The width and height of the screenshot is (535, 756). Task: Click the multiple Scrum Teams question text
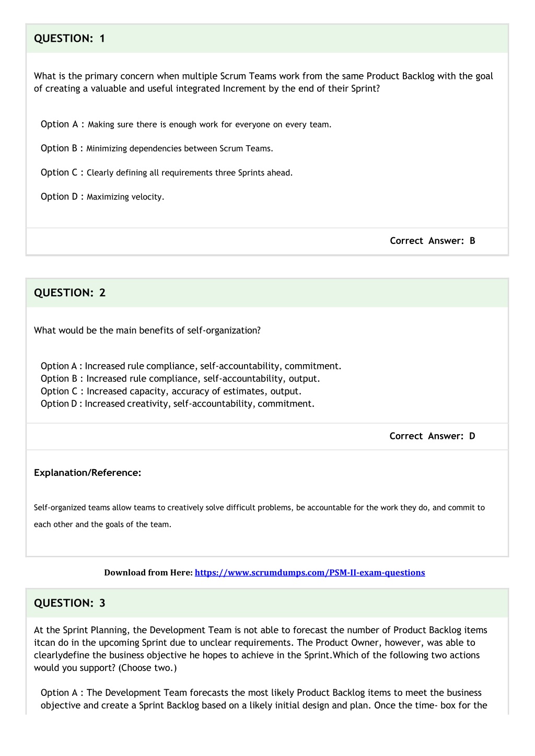point(263,82)
